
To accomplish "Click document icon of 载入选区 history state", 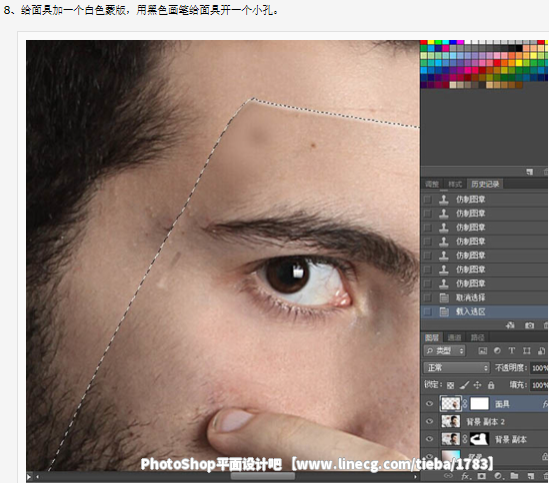I will pos(444,312).
